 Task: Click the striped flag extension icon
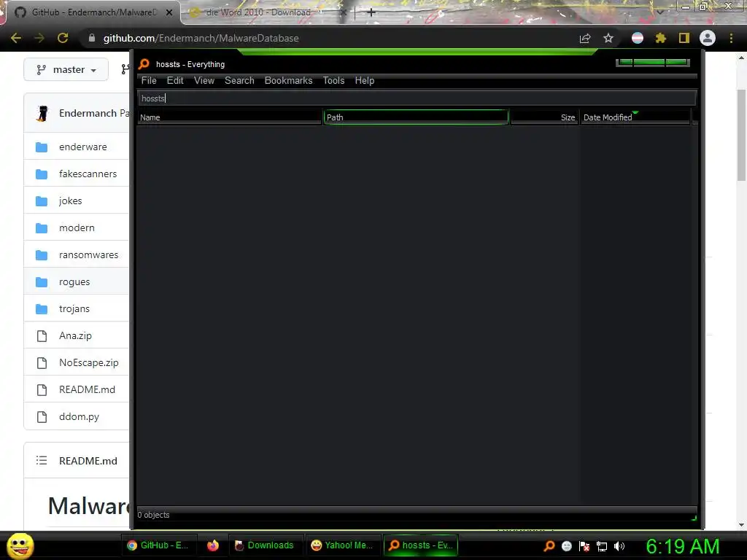[638, 38]
